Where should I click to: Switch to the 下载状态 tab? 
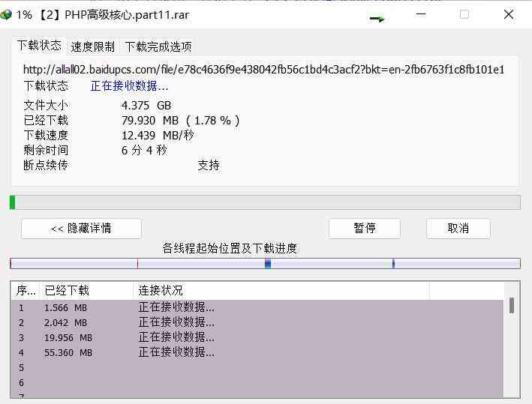pos(39,46)
